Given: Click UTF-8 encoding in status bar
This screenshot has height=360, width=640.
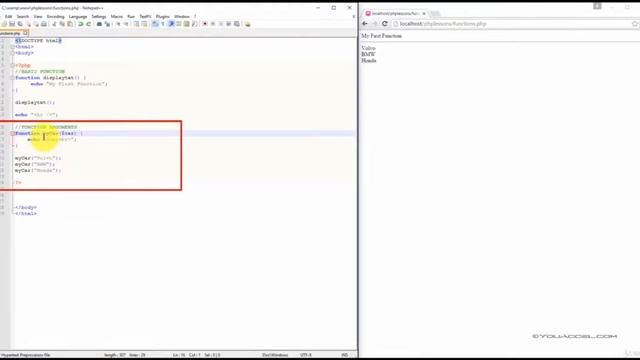Looking at the screenshot, I should [x=305, y=355].
